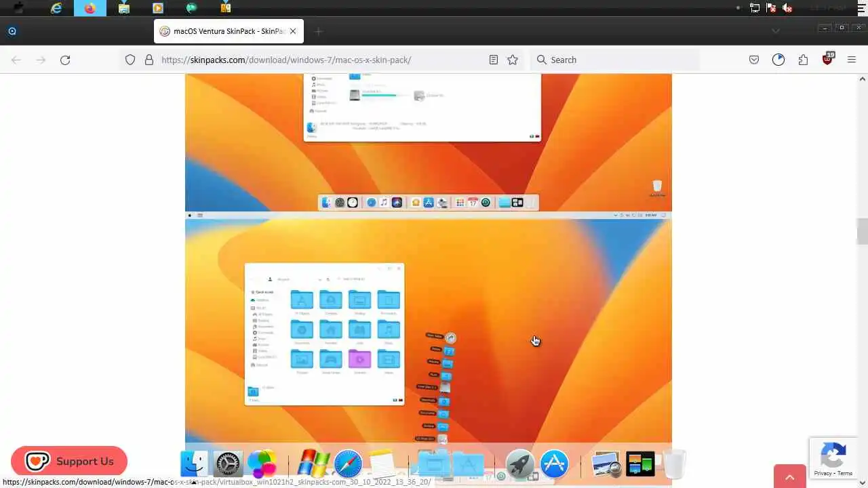Open the network tray icon
868x488 pixels.
pyautogui.click(x=755, y=8)
